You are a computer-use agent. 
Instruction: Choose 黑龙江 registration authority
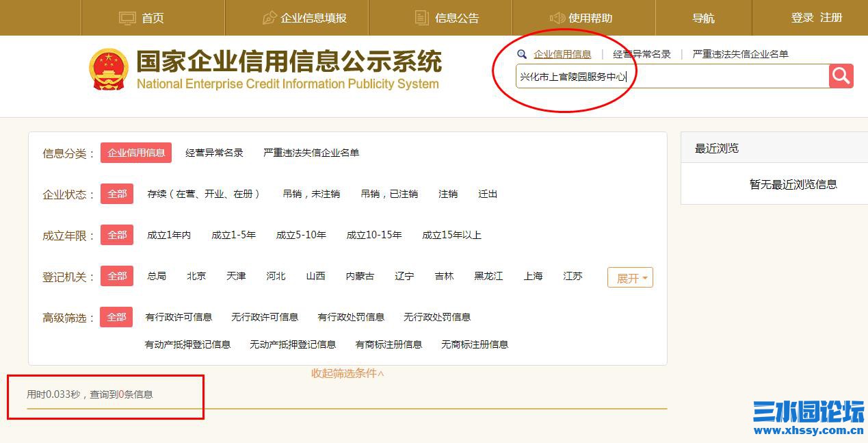(x=488, y=276)
